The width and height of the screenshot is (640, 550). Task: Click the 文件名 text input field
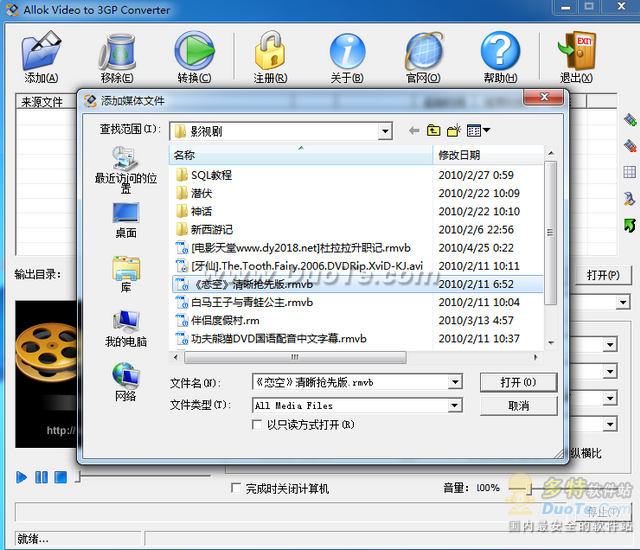[351, 382]
